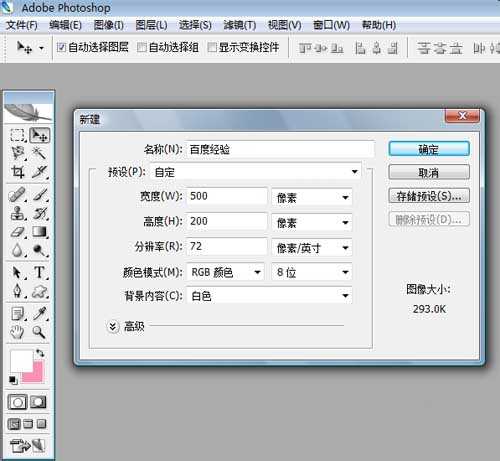Image resolution: width=500 pixels, height=461 pixels.
Task: Select the Custom Shape tool
Action: 39,292
